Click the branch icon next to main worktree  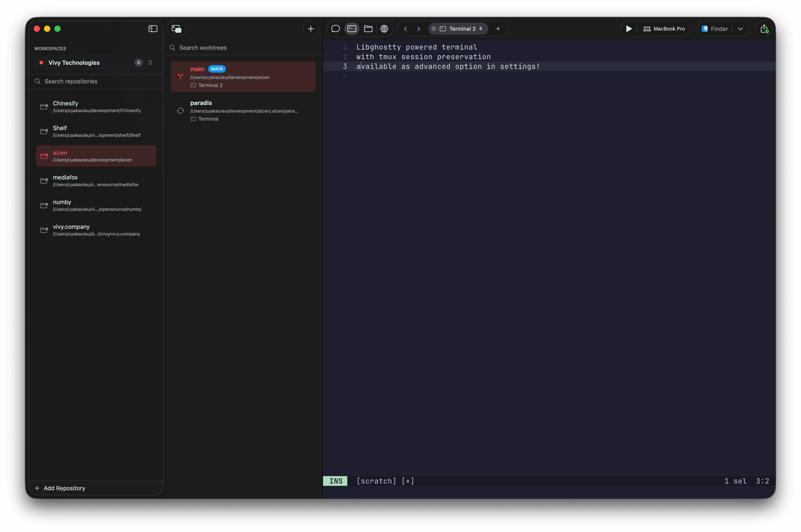(180, 77)
